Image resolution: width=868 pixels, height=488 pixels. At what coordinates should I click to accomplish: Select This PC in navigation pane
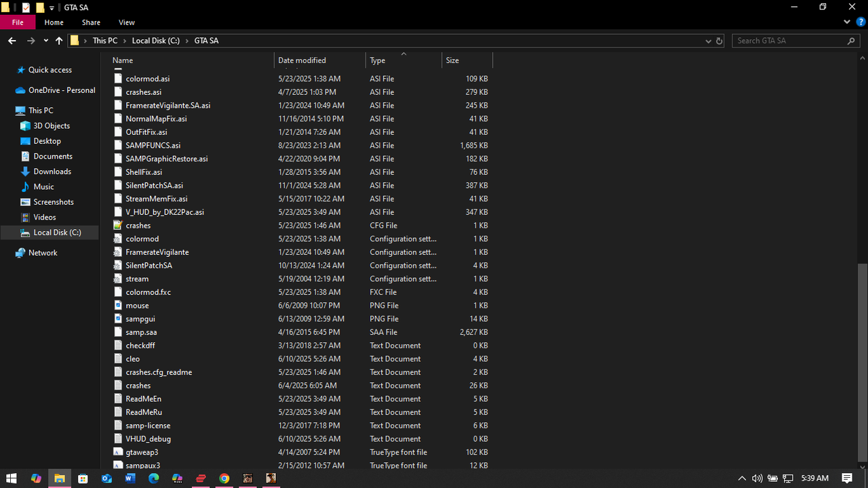41,110
